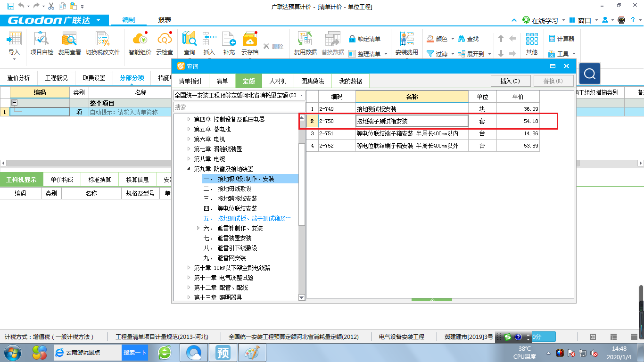Open 云存档 cloud archive
Screen dimensions: 644x362
250,43
